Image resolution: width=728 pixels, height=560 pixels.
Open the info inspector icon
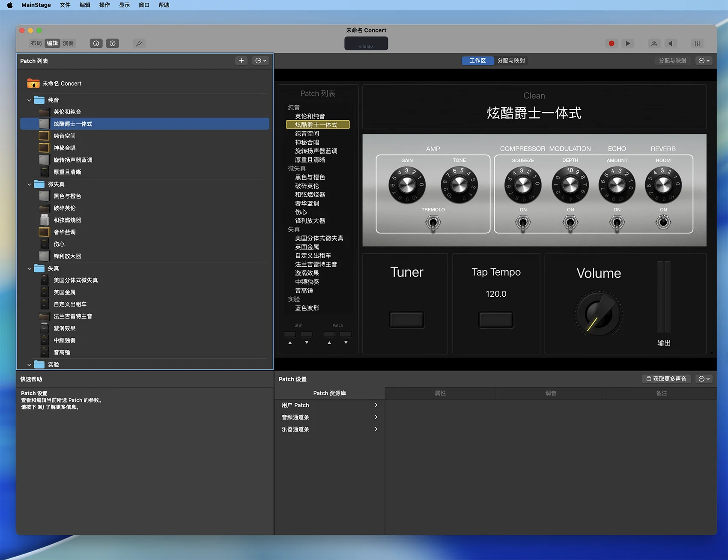[x=96, y=43]
